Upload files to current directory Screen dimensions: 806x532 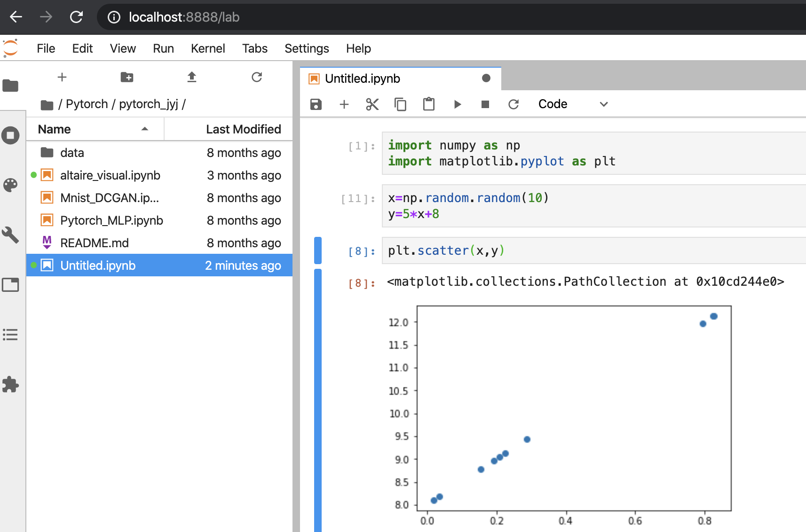pos(191,77)
